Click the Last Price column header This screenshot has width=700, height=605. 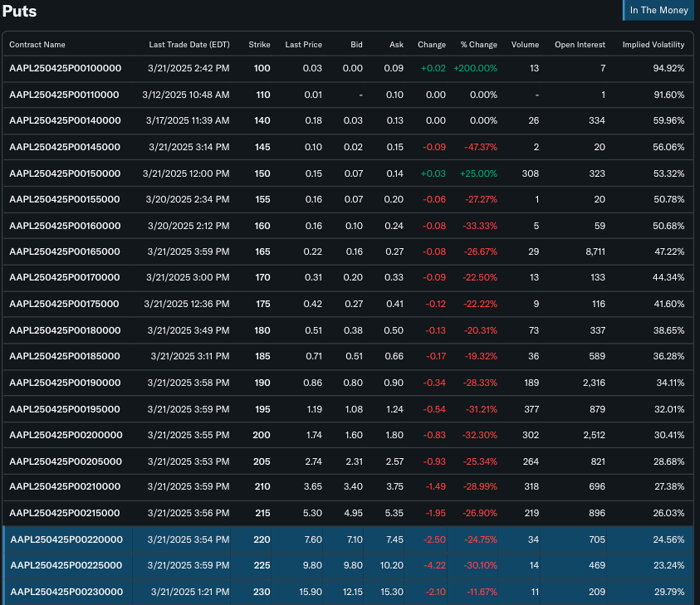303,44
